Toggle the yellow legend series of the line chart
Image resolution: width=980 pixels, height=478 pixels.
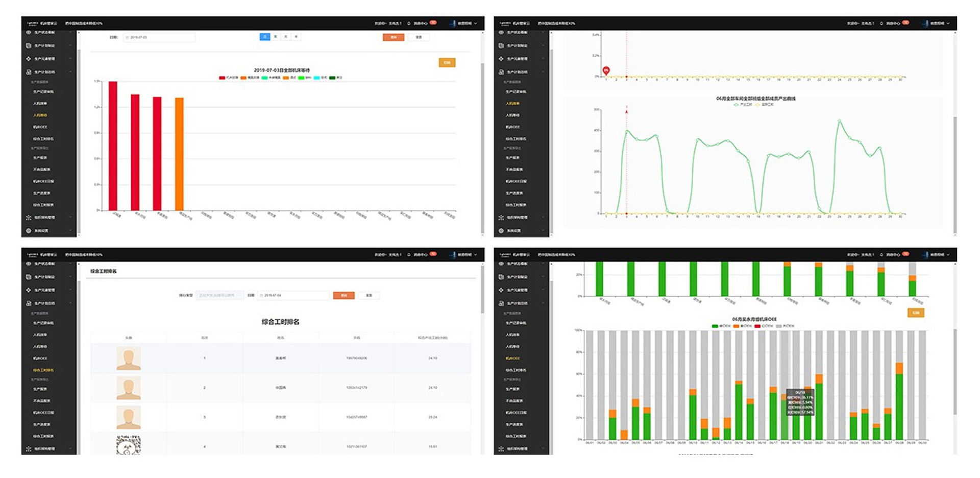tap(764, 105)
